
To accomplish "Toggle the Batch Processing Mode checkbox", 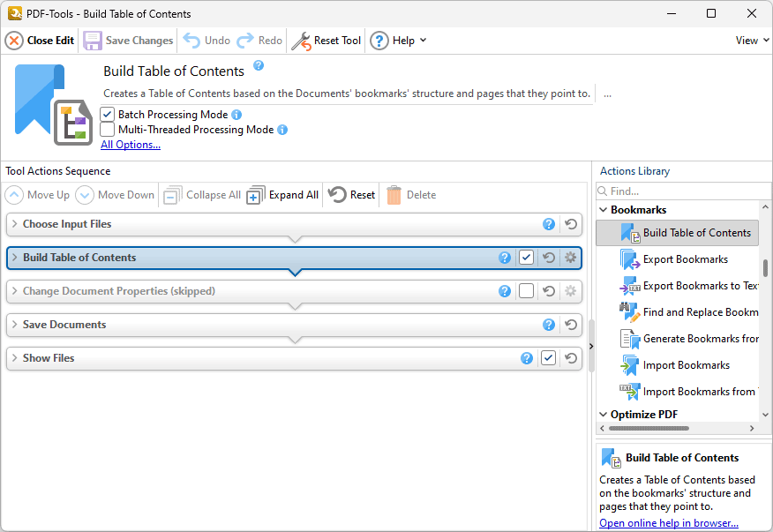I will [x=107, y=115].
